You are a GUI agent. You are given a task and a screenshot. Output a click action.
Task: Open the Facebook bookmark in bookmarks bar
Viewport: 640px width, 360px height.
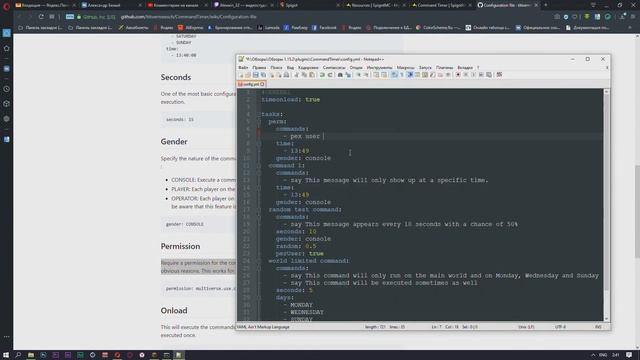click(324, 28)
